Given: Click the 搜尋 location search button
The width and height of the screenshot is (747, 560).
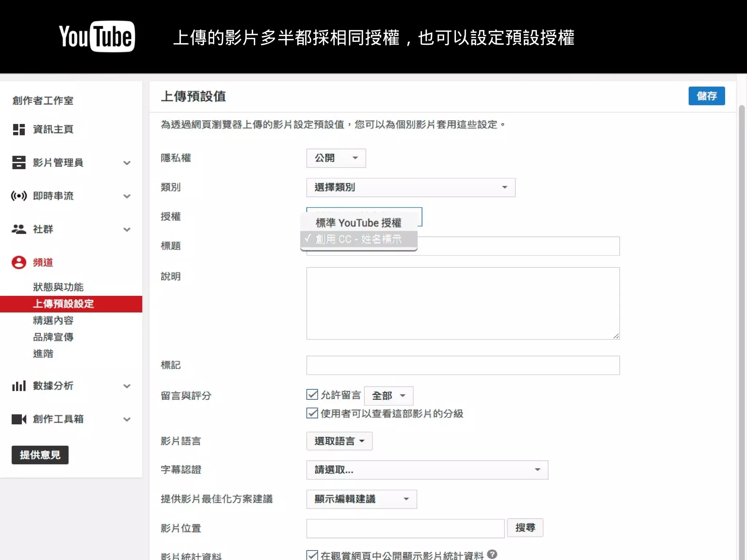Looking at the screenshot, I should tap(525, 528).
